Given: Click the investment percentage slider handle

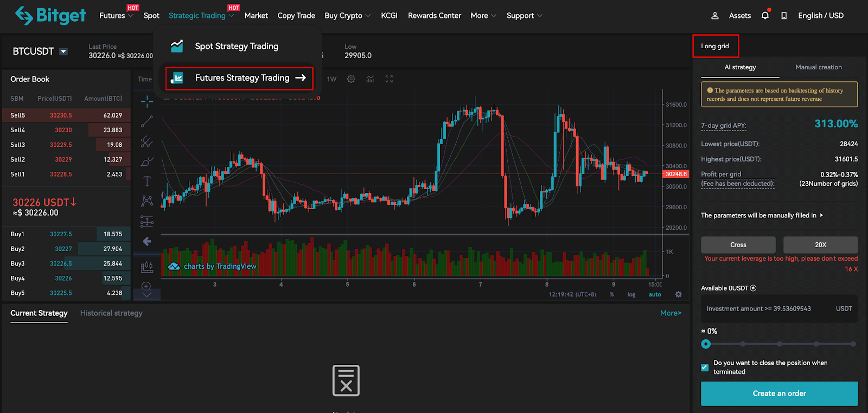Looking at the screenshot, I should click(x=705, y=344).
